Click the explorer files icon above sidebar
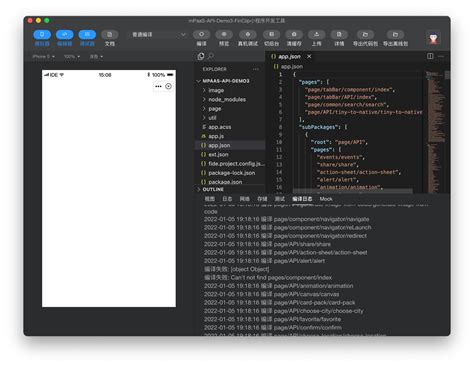This screenshot has height=367, width=474. [201, 56]
